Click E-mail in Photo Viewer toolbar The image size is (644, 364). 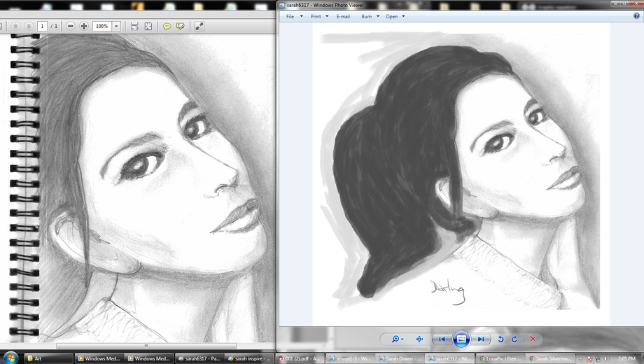click(x=343, y=16)
